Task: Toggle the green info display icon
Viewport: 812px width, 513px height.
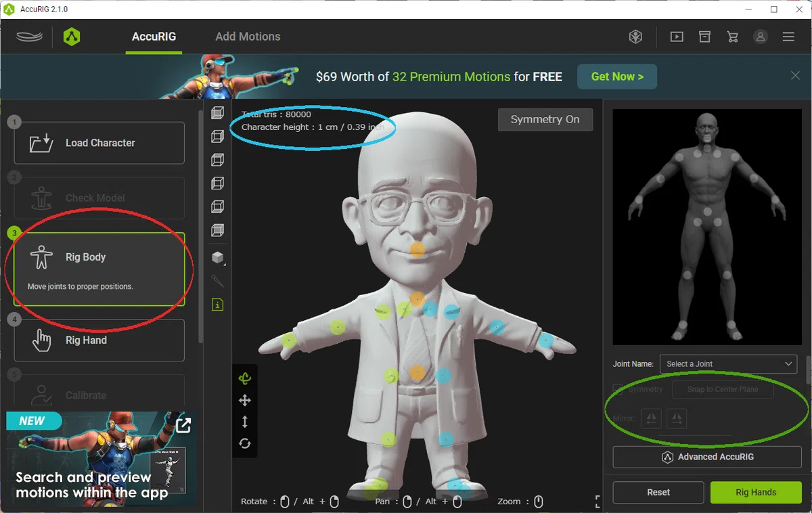Action: (217, 305)
